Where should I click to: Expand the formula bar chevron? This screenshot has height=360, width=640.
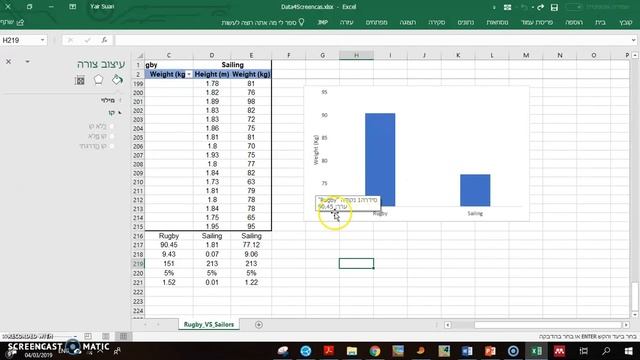click(x=633, y=40)
